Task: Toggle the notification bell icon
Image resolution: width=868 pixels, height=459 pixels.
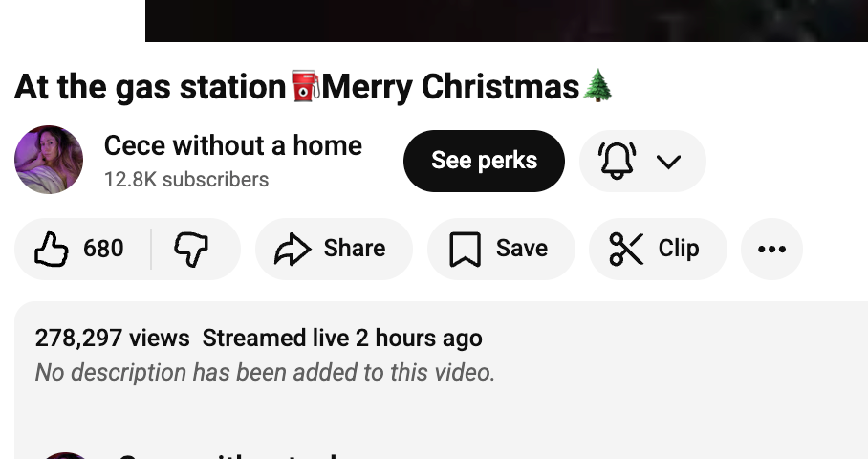Action: click(617, 161)
